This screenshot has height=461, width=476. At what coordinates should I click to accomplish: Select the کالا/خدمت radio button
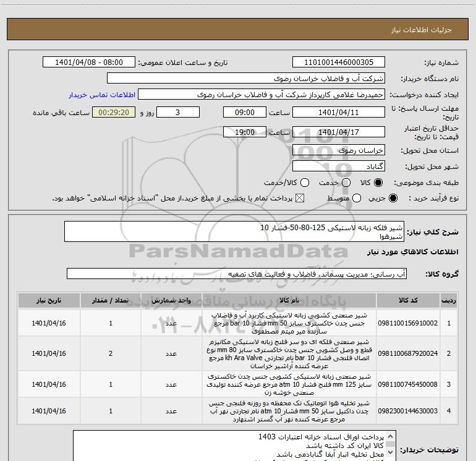[305, 183]
